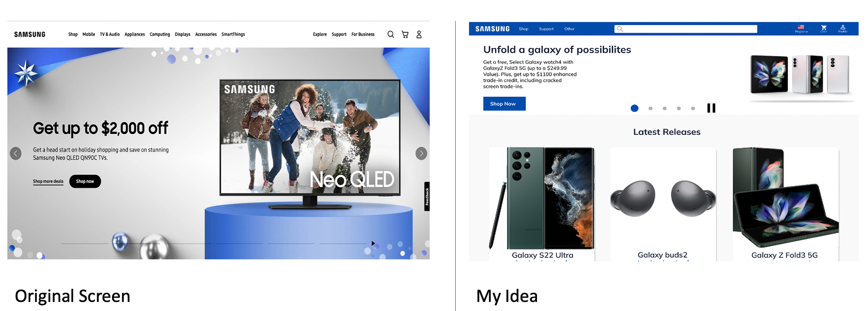The image size is (868, 311).
Task: Click the white Samsung logo in My Idea
Action: (x=492, y=29)
